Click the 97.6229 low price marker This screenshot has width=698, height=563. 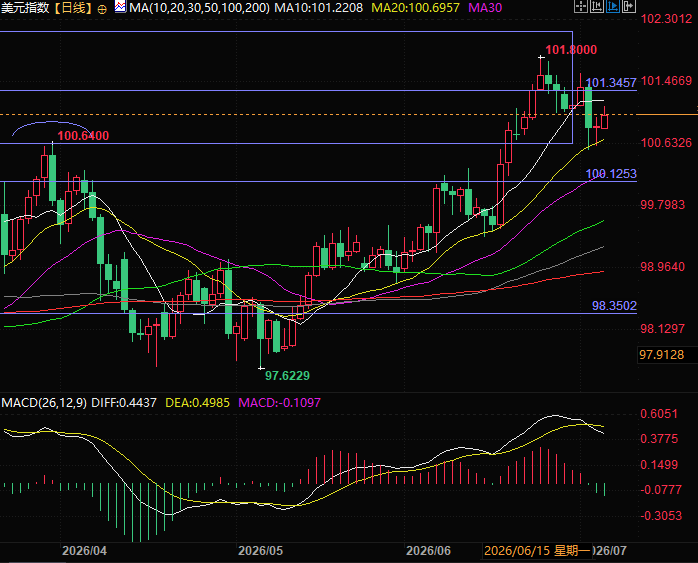[287, 376]
